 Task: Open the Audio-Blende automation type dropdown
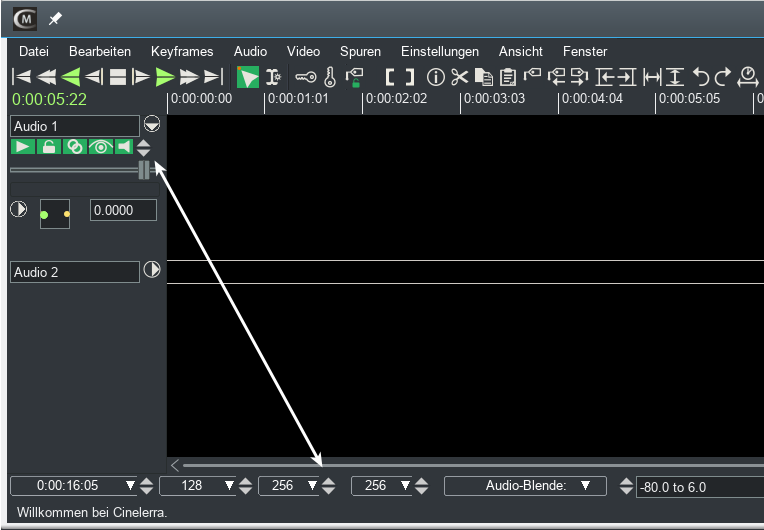[525, 486]
